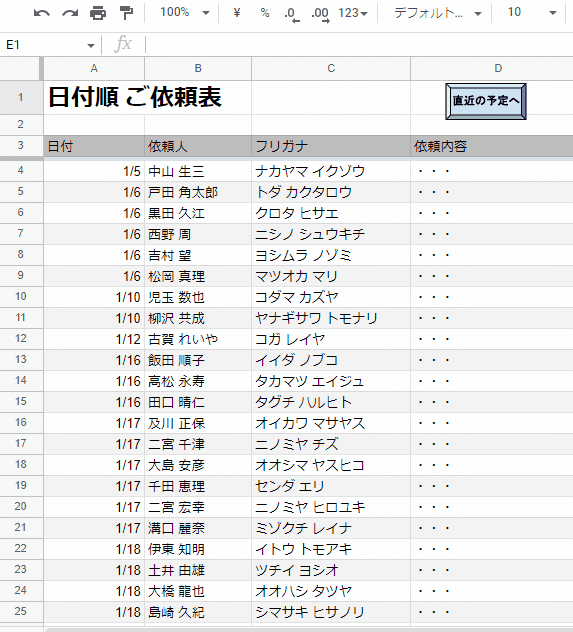
Task: Click the cell イイダ ノブコ
Action: coord(331,360)
